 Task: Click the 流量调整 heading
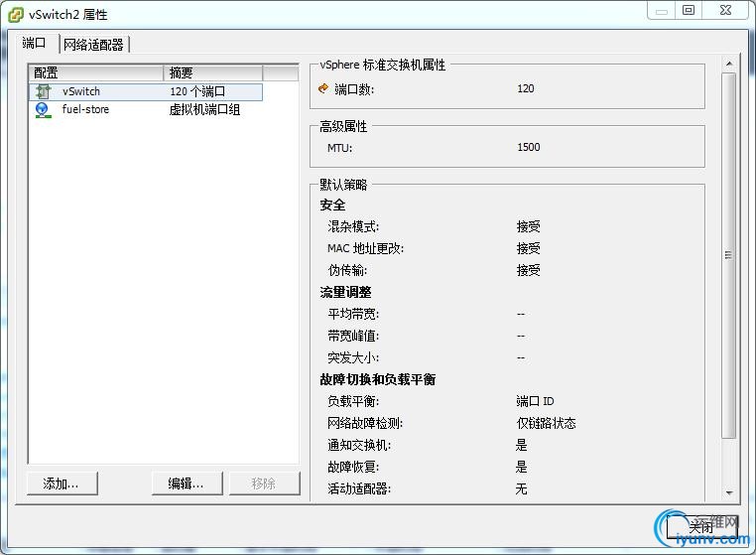click(x=345, y=293)
